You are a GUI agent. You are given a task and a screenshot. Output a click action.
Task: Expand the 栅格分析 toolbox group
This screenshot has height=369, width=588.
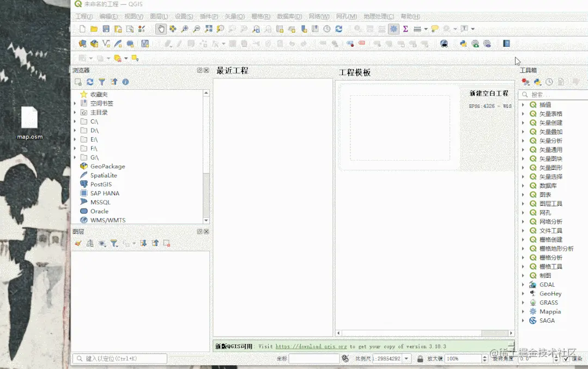coord(523,257)
